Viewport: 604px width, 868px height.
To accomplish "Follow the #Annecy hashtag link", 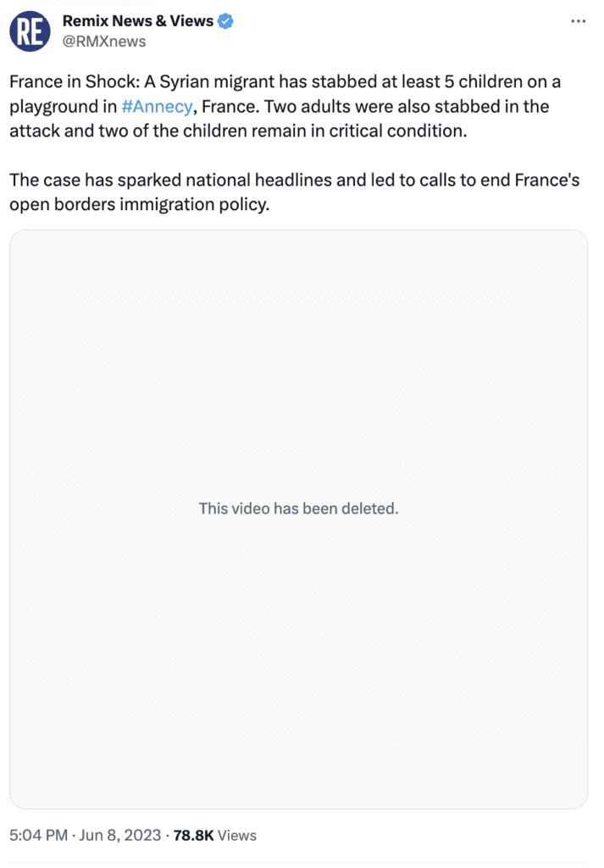I will tap(163, 107).
